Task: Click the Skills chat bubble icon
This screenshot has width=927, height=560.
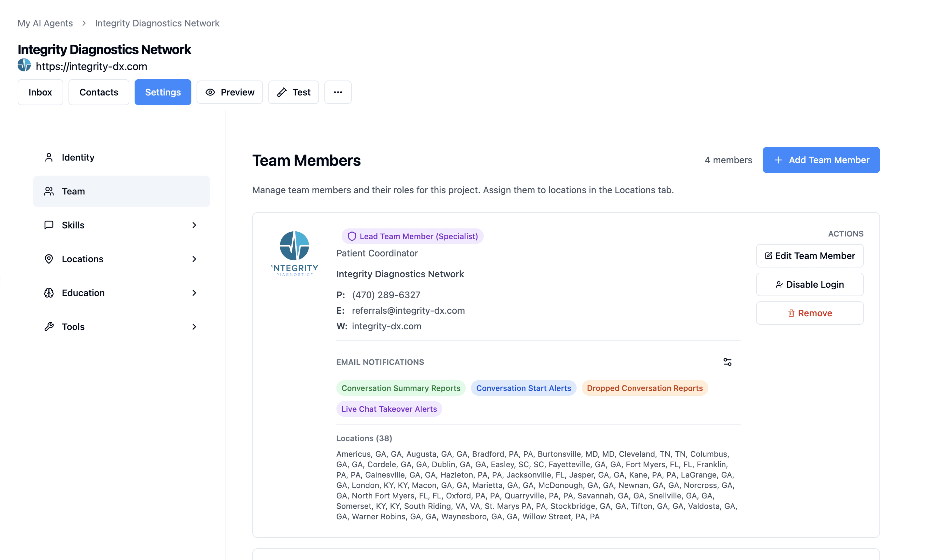Action: coord(49,225)
